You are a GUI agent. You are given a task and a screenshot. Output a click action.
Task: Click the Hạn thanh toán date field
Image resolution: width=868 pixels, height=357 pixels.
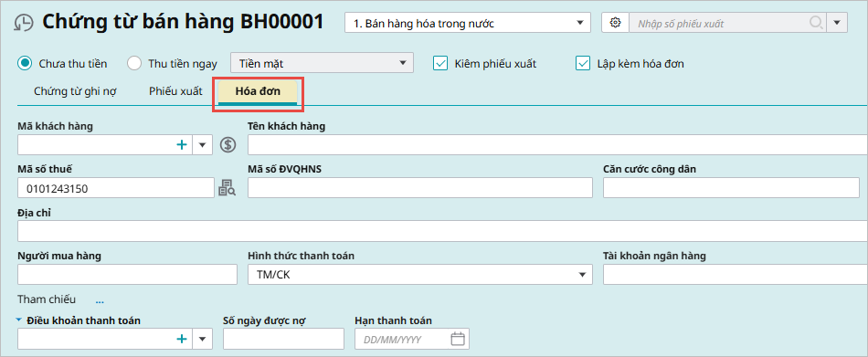(412, 339)
